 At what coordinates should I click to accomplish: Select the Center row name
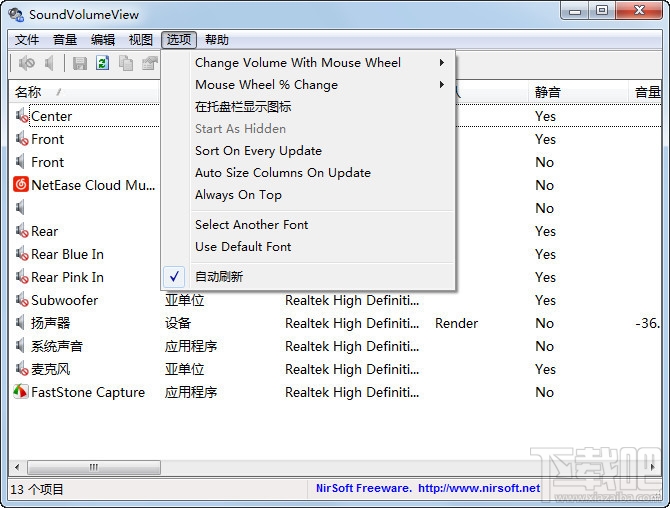(x=52, y=116)
